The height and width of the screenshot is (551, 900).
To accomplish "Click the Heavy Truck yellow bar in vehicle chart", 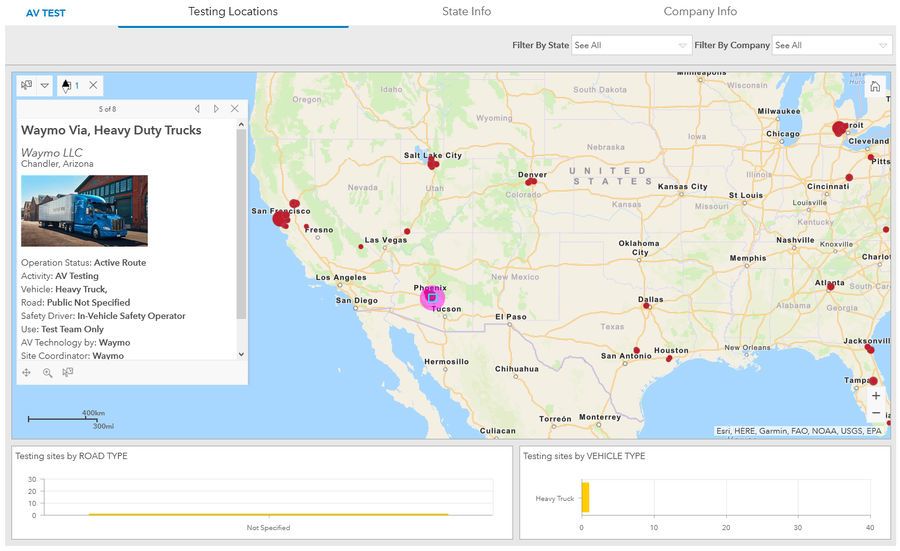I will (x=585, y=497).
